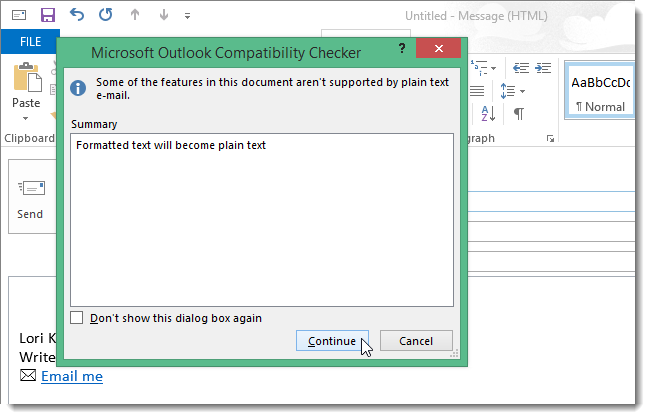Open the line spacing dropdown arrow
Image resolution: width=650 pixels, height=419 pixels.
coord(522,92)
